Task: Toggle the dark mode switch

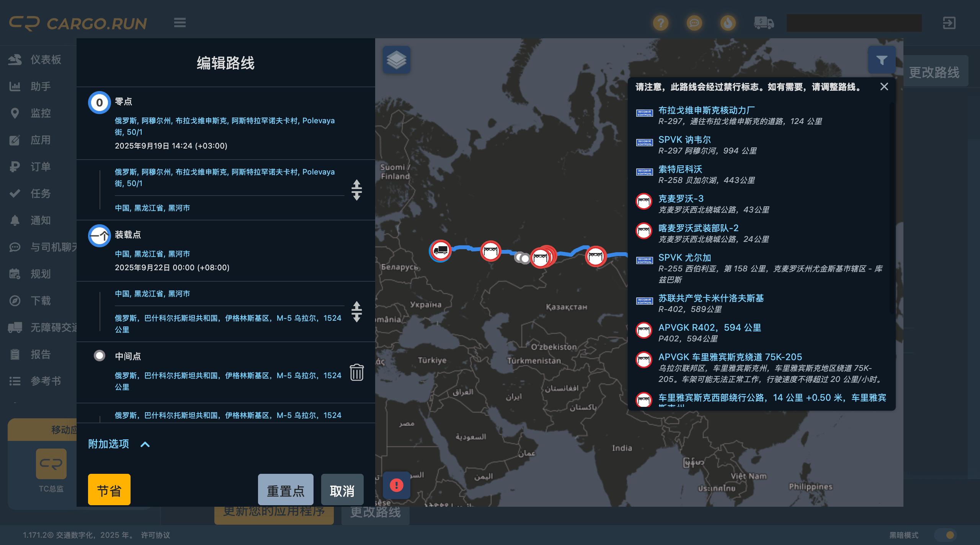Action: [x=946, y=535]
